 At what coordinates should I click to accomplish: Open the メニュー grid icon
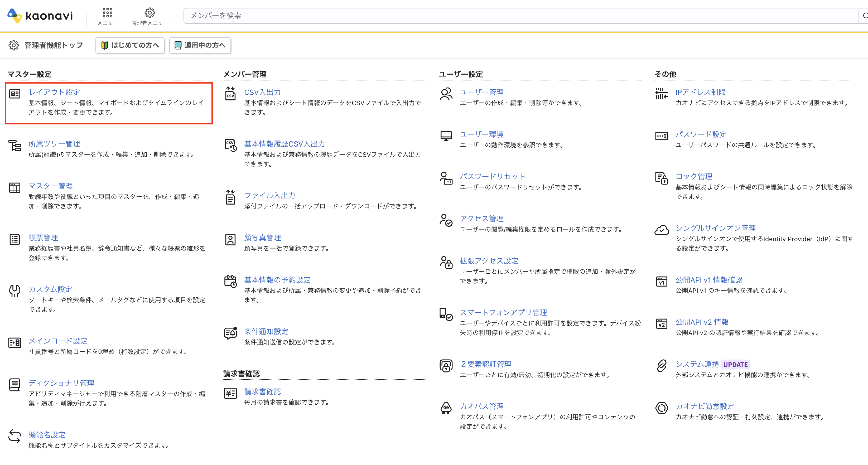click(x=108, y=13)
